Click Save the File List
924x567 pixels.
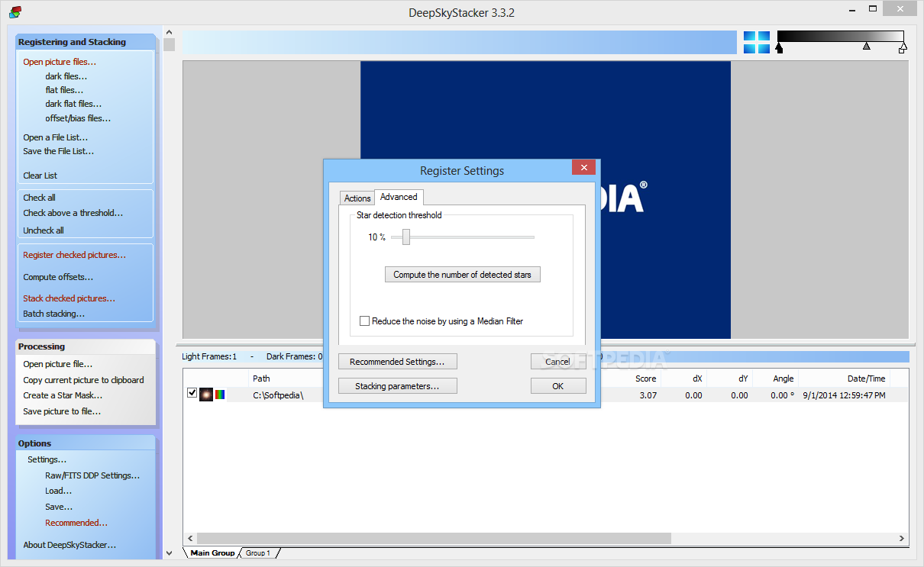59,151
